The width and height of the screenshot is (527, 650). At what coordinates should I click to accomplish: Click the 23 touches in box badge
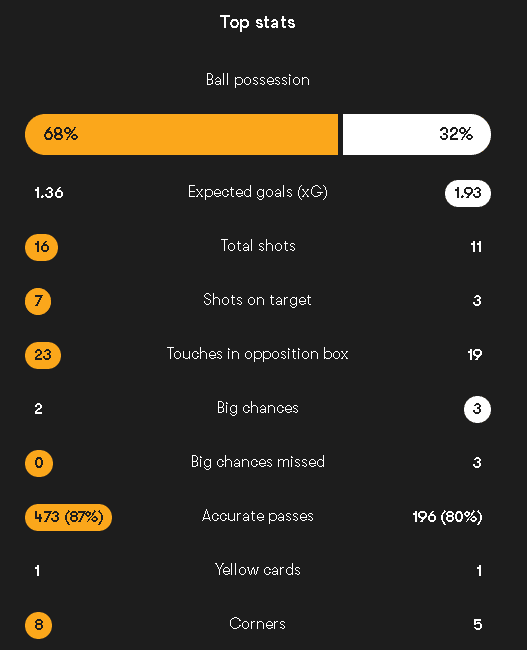43,355
